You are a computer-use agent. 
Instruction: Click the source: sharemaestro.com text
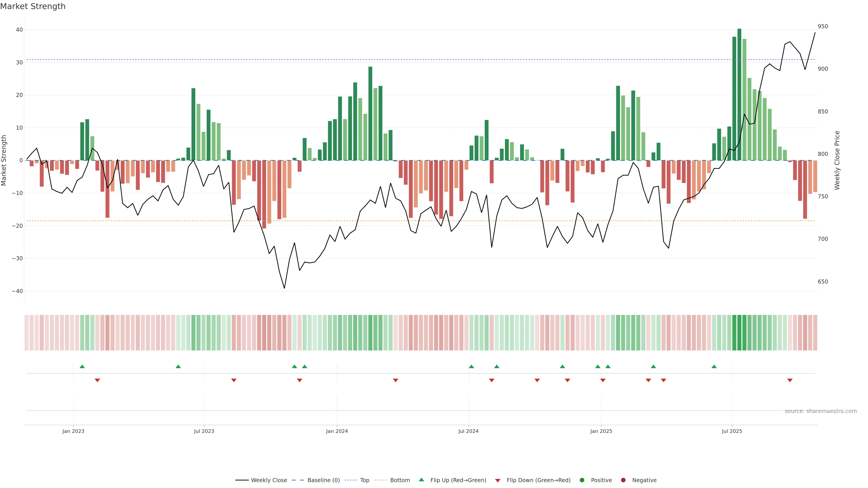tap(821, 411)
